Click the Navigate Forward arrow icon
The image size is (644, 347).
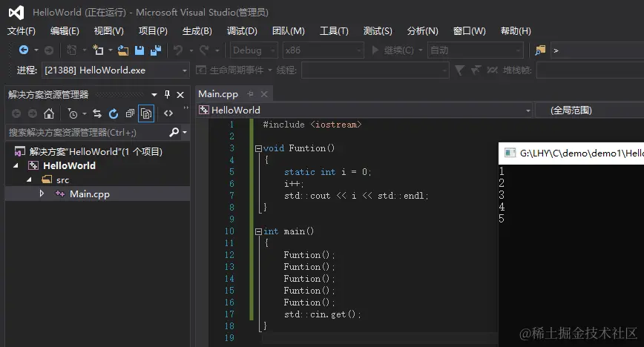49,50
